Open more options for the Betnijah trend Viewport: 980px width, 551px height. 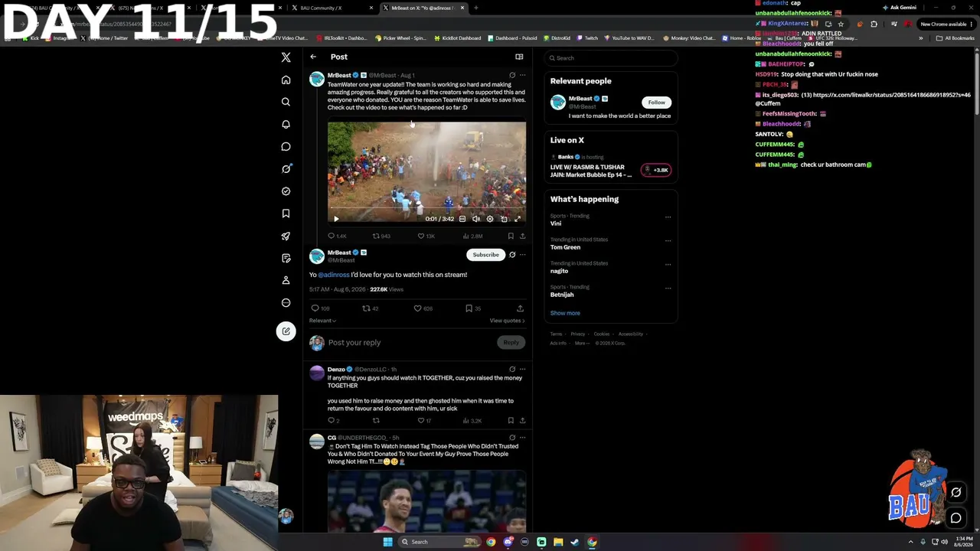click(x=668, y=289)
